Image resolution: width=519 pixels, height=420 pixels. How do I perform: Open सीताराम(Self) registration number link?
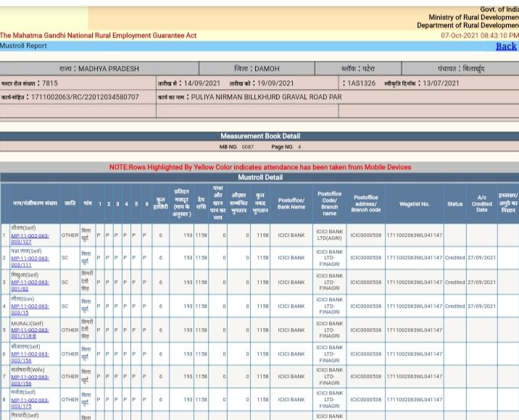[x=30, y=357]
